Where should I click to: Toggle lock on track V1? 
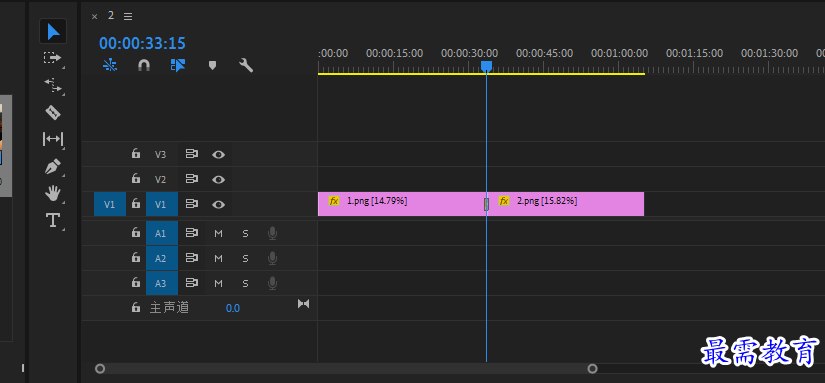136,204
